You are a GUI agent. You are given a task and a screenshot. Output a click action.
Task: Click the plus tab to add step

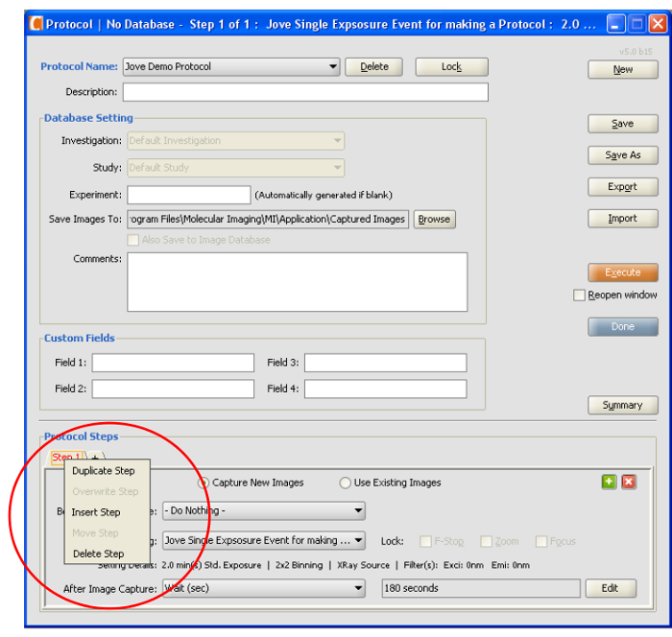pyautogui.click(x=96, y=457)
